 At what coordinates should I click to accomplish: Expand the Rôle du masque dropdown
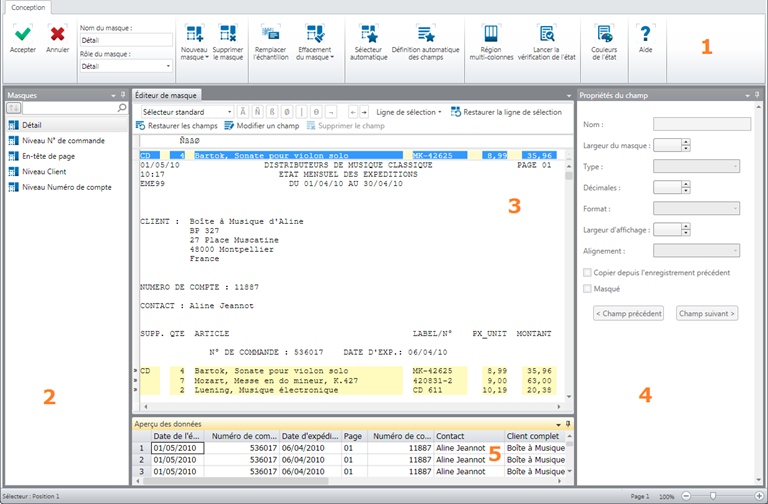point(168,66)
